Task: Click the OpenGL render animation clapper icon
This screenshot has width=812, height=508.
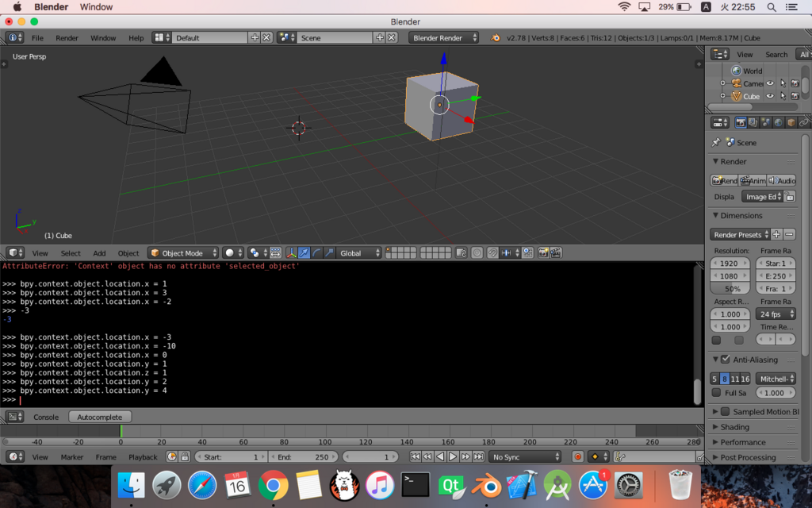Action: click(x=556, y=253)
